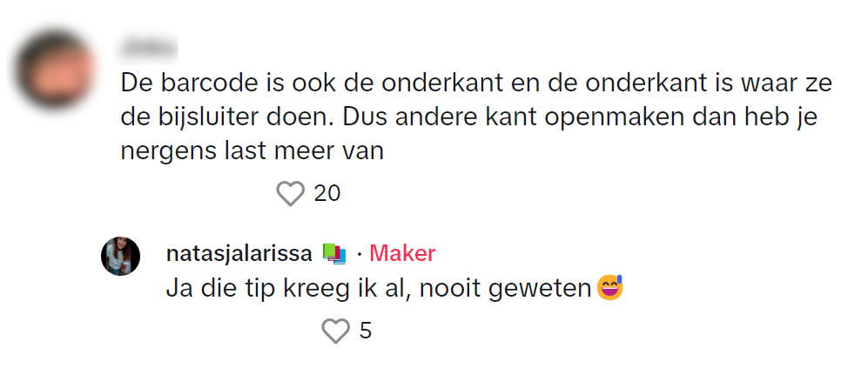The width and height of the screenshot is (868, 368).
Task: Open natasjalarissa's profile avatar
Action: click(121, 256)
